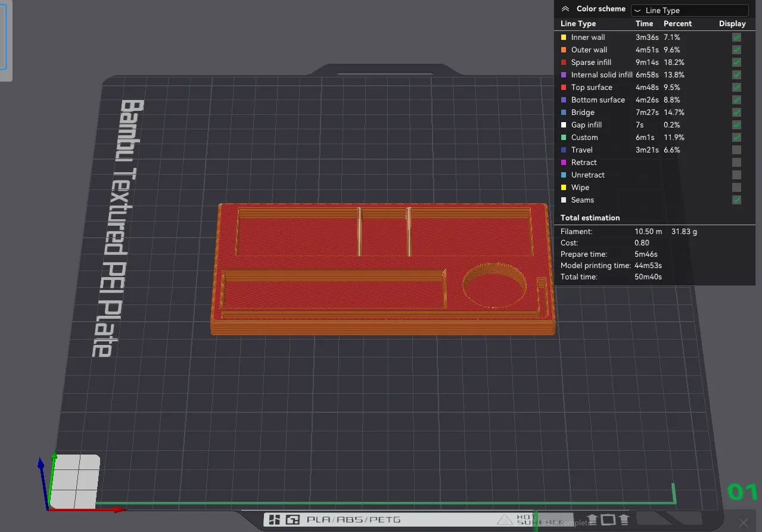The image size is (762, 532).
Task: Collapse the Color scheme legend panel
Action: [x=565, y=9]
